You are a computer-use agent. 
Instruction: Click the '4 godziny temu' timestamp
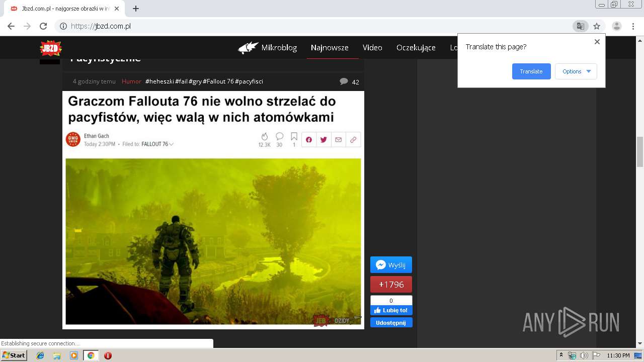(94, 81)
